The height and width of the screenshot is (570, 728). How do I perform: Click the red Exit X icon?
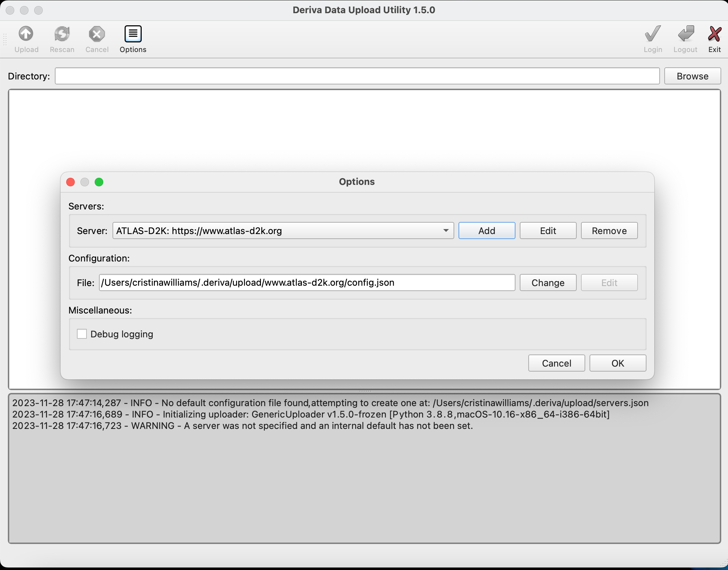point(714,34)
